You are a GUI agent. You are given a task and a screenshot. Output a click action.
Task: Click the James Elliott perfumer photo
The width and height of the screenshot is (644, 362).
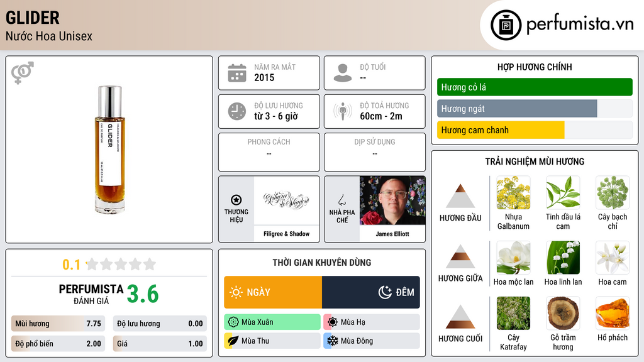[392, 200]
